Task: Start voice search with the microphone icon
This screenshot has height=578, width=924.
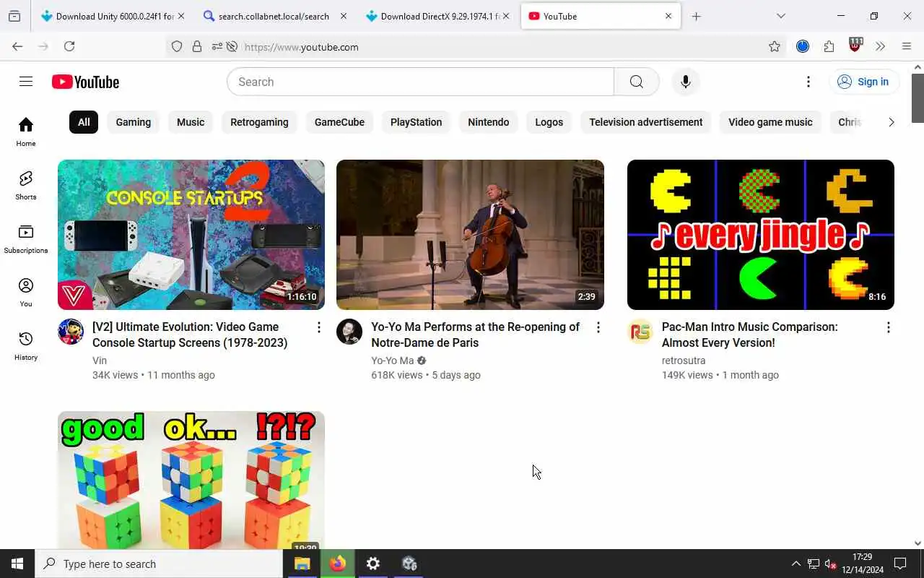Action: [686, 82]
